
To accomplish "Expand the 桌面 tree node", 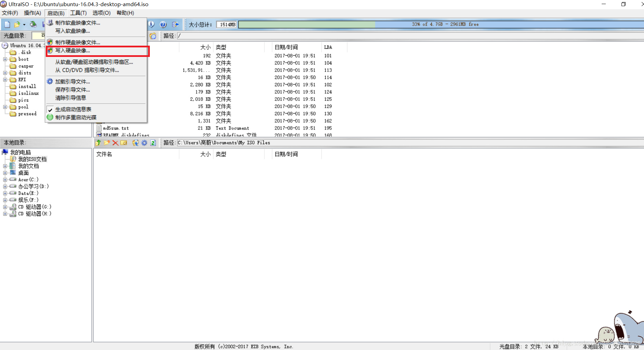I will (5, 173).
